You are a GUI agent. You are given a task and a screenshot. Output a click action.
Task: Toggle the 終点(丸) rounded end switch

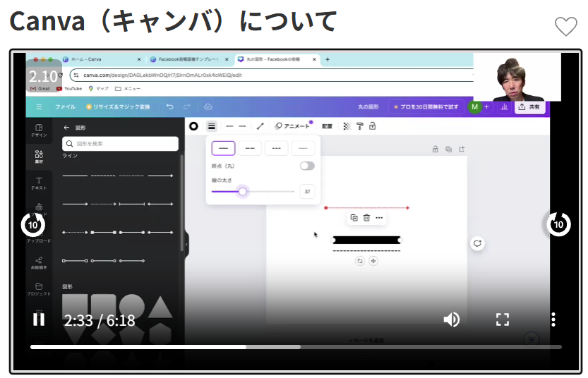coord(307,166)
